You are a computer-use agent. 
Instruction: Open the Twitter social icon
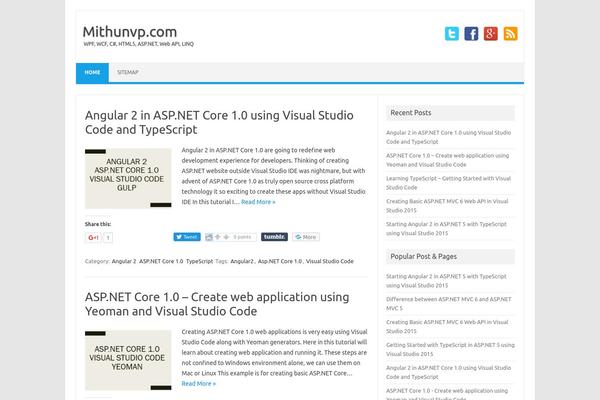point(452,34)
